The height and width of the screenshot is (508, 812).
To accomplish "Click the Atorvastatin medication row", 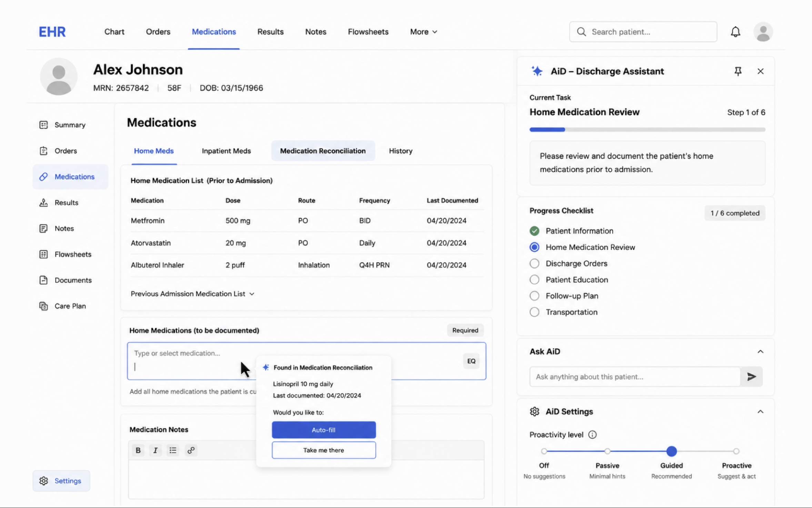I will tap(307, 243).
